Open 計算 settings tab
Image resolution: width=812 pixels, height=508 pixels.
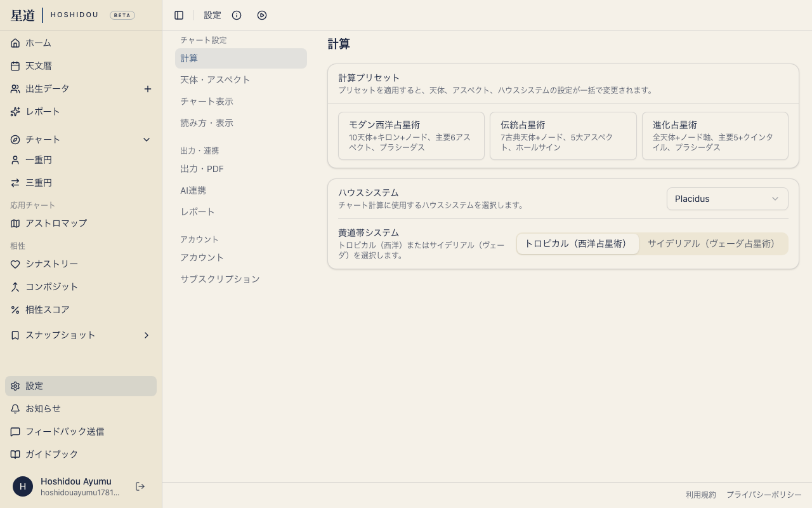coord(241,58)
